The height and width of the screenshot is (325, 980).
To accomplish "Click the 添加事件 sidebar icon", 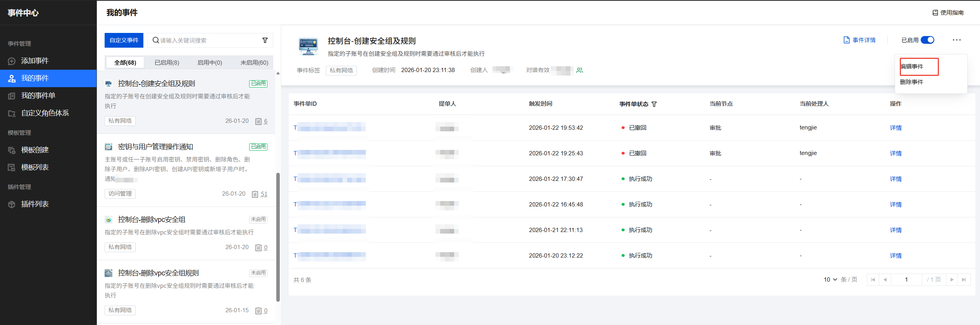I will pyautogui.click(x=12, y=61).
